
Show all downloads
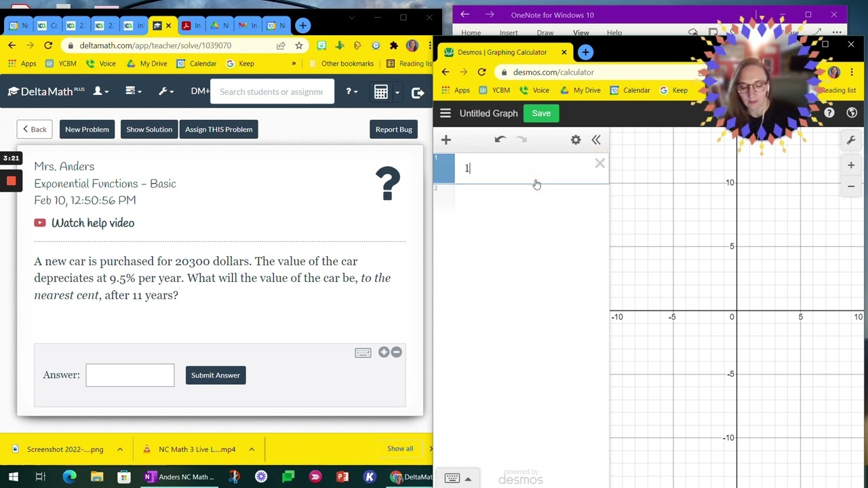click(x=400, y=449)
